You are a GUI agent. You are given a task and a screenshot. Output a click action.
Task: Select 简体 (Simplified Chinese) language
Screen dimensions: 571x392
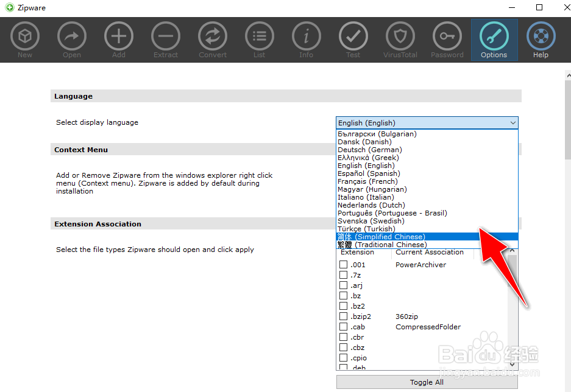click(427, 237)
